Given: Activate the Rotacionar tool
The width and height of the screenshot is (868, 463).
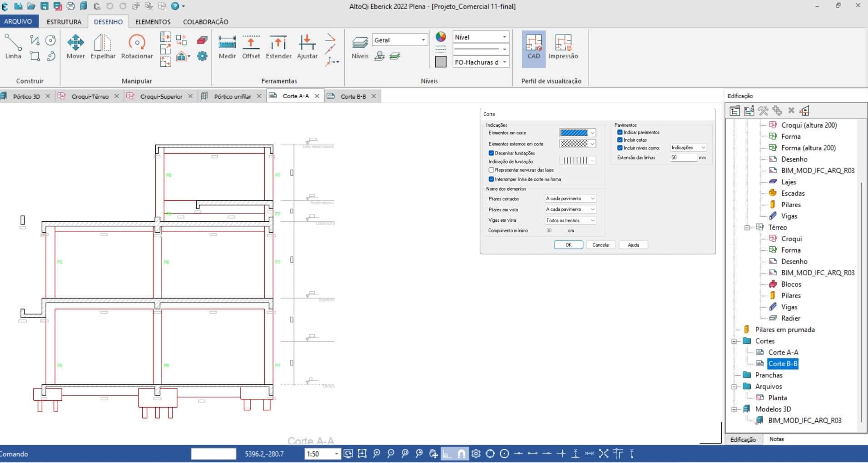Looking at the screenshot, I should pos(137,47).
